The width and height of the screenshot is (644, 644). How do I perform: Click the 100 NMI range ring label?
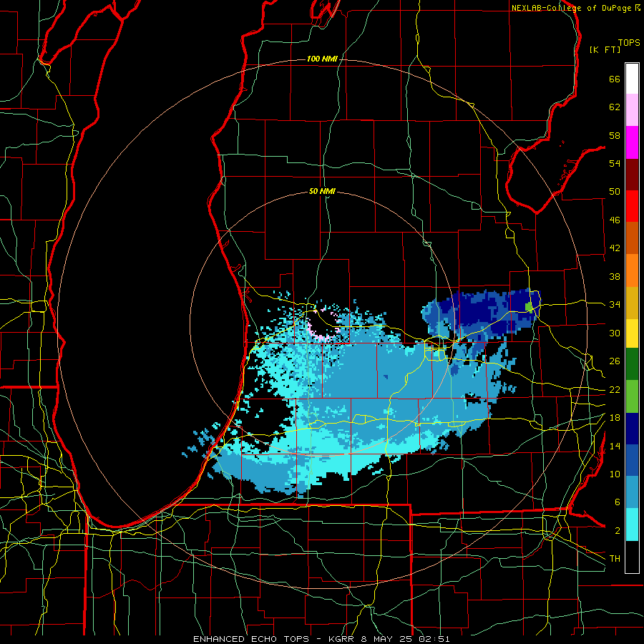click(322, 59)
